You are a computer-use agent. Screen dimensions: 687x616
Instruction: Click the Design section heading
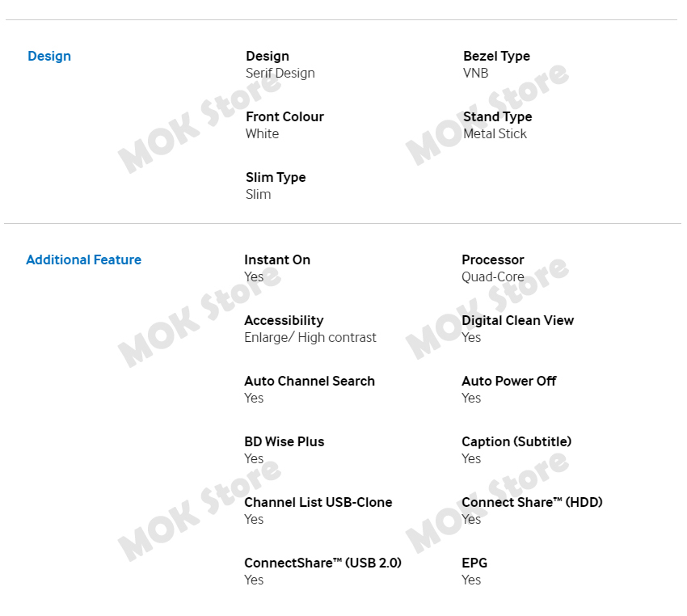[49, 57]
